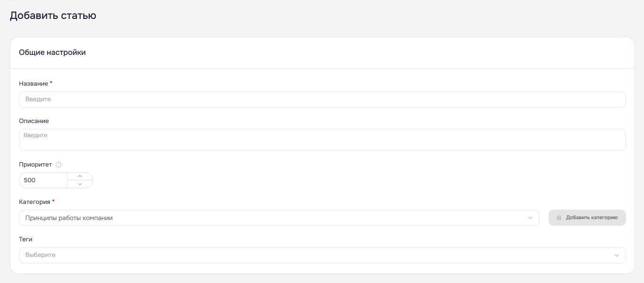This screenshot has width=644, height=283.
Task: Click the Название field label
Action: (34, 83)
